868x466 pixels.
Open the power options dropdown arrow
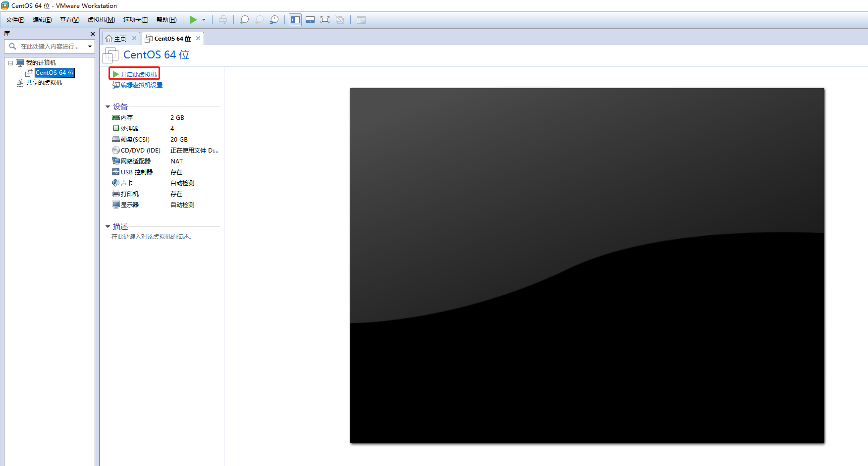click(204, 20)
